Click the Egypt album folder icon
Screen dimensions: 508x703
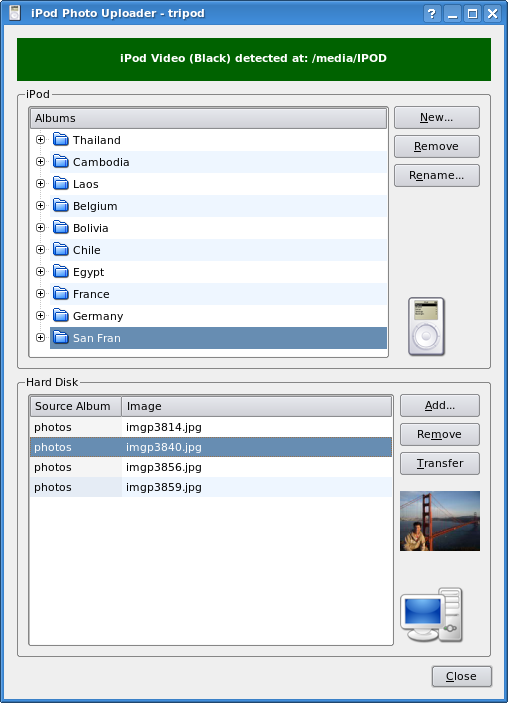point(61,272)
